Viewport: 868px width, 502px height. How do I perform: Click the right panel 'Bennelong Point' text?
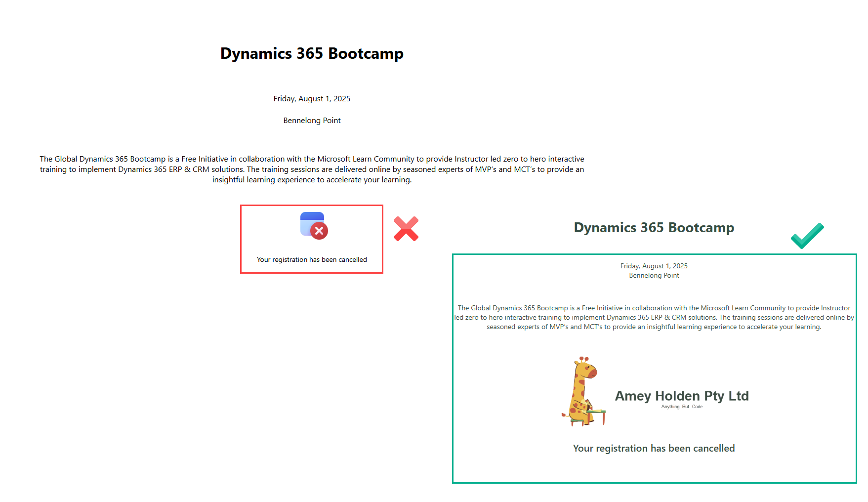(654, 275)
